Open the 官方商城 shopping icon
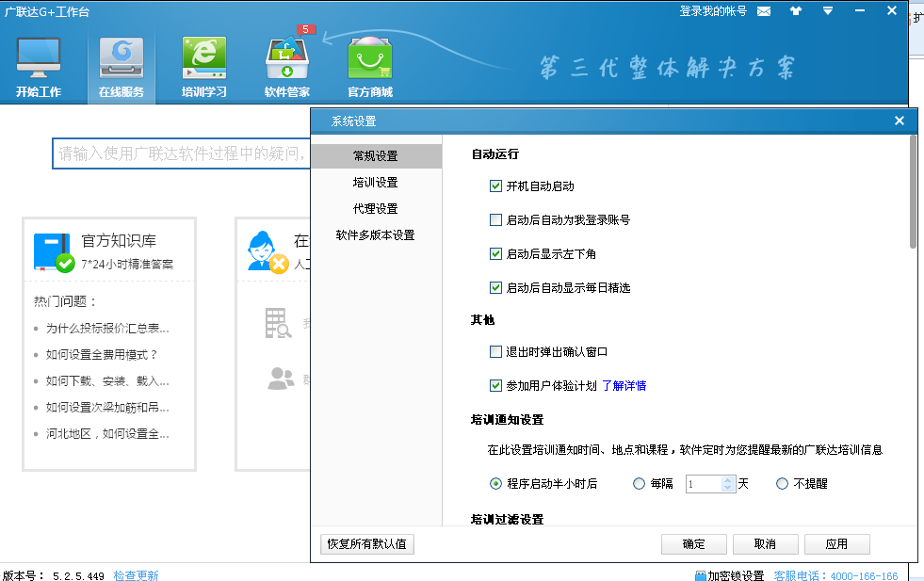The width and height of the screenshot is (924, 581). click(370, 58)
